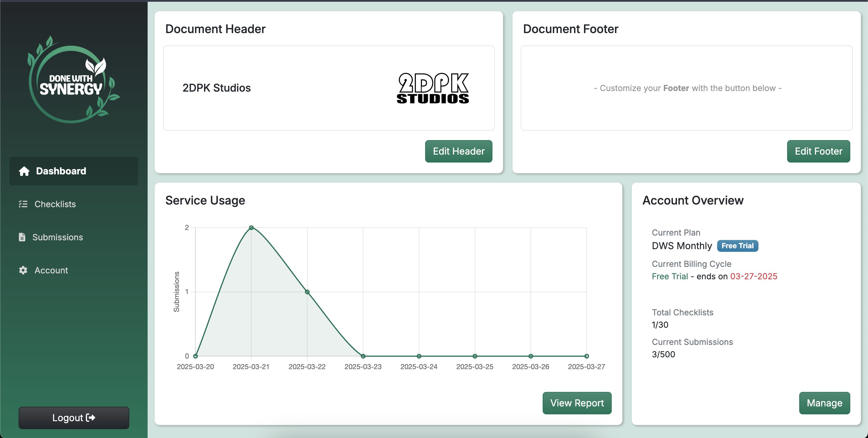
Task: Open the View Report button
Action: 577,403
